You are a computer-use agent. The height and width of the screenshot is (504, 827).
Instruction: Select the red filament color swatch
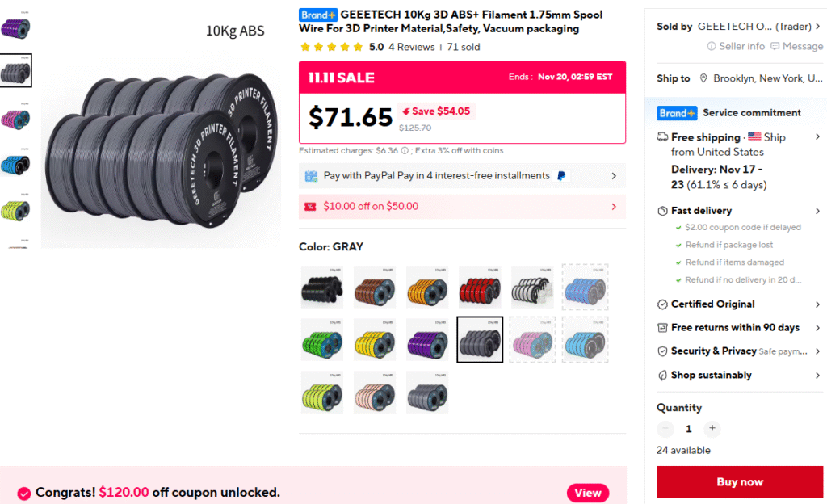tap(480, 287)
